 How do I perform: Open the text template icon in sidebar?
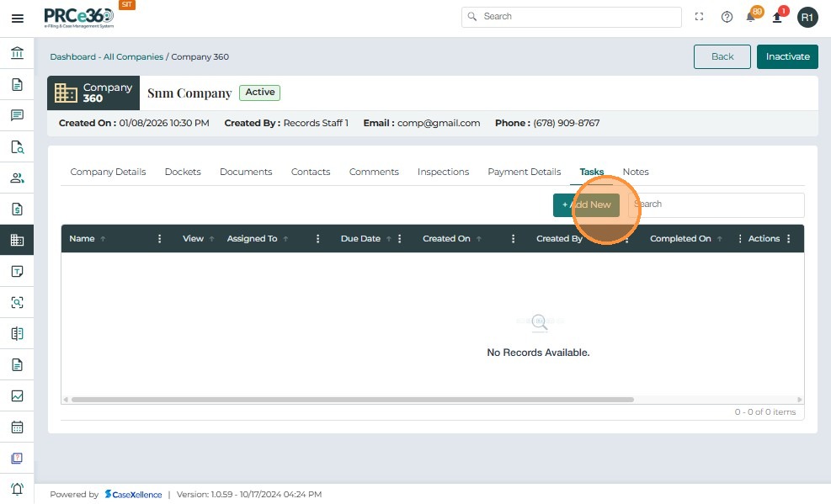(17, 271)
